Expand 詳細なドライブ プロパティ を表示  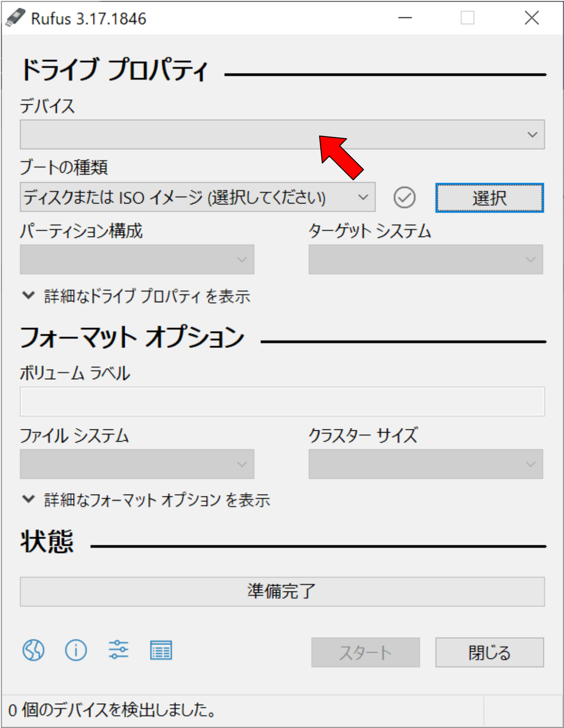[x=136, y=296]
